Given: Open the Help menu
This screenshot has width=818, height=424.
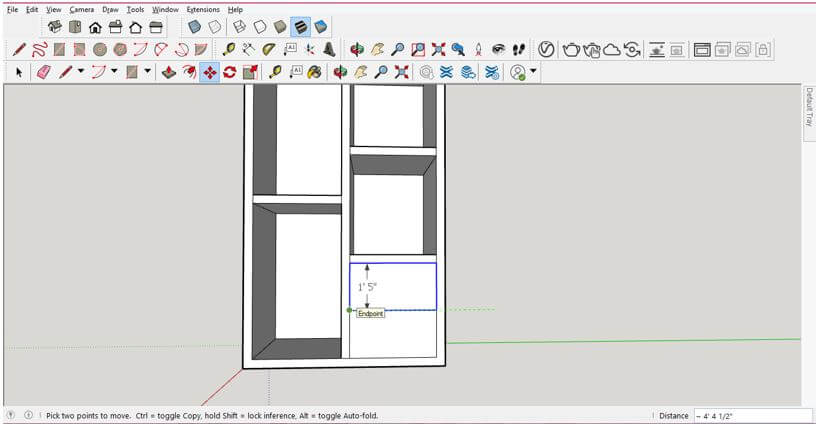Looking at the screenshot, I should (x=235, y=9).
